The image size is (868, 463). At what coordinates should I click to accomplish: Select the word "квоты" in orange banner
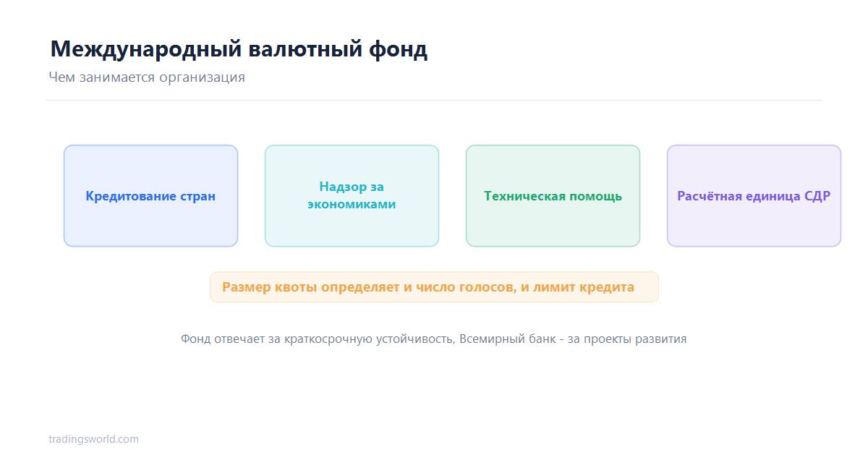[x=297, y=287]
